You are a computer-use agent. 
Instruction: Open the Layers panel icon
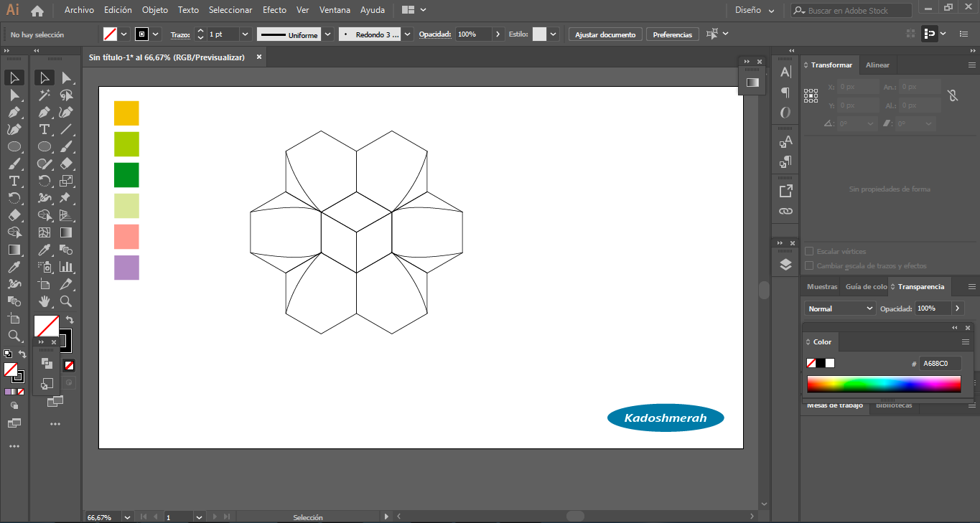pyautogui.click(x=785, y=265)
